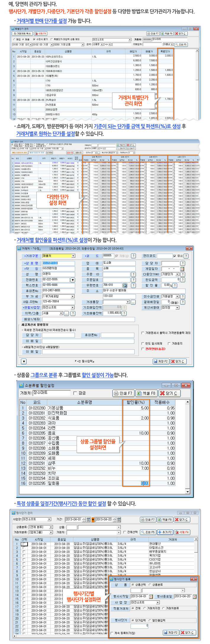
Task: Click the ellipsis button beside 지역/그룹
Action: pos(67,313)
